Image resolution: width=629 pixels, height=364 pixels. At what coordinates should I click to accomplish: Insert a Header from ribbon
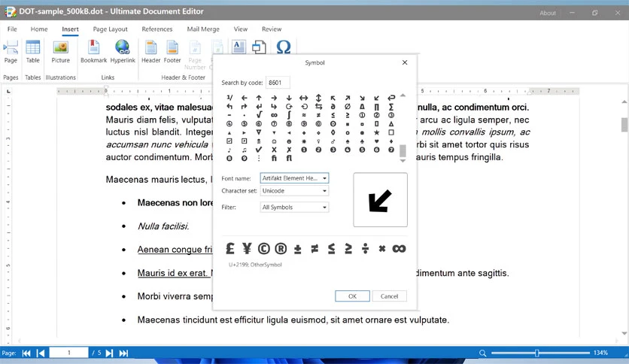[x=150, y=51]
